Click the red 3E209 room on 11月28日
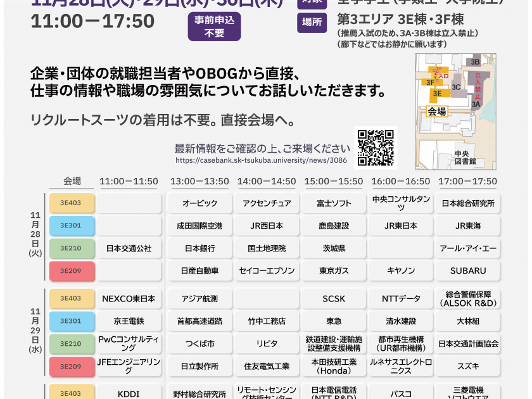Viewport: 532px width, 399px height. click(x=72, y=271)
